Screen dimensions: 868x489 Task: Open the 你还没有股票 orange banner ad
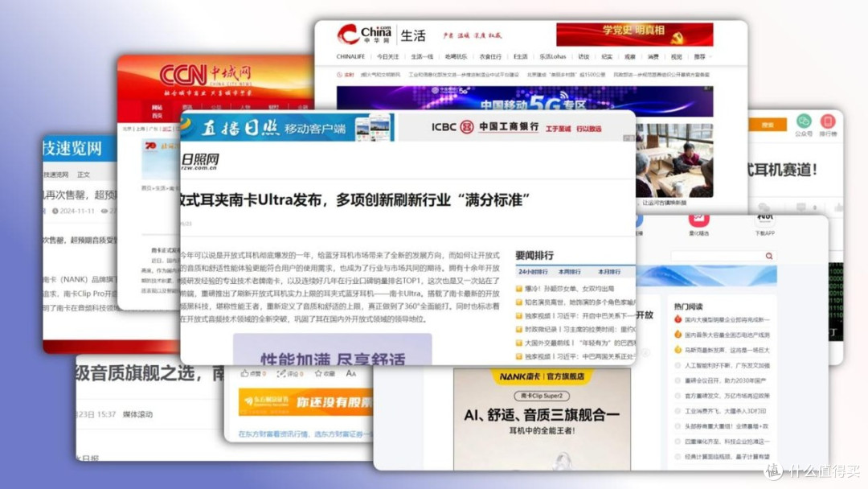click(305, 402)
